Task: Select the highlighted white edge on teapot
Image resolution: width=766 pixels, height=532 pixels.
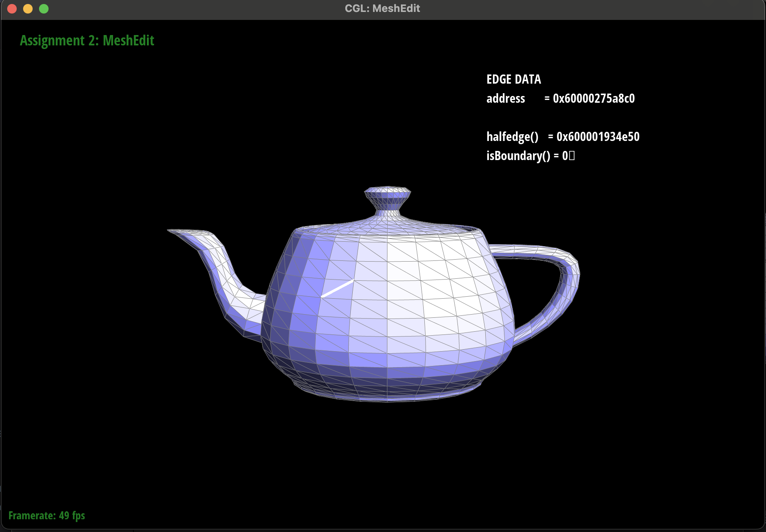Action: click(x=337, y=288)
